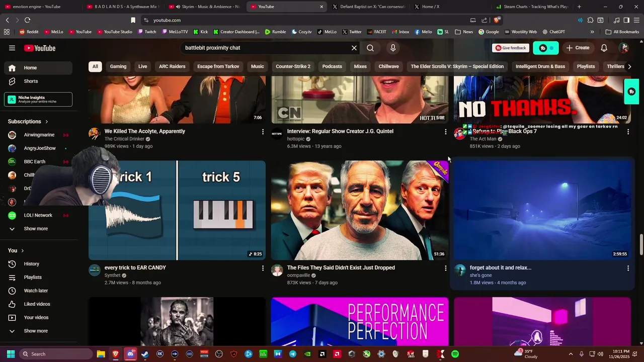Select the Counter-Strike 2 filter chip
644x362 pixels.
(293, 66)
